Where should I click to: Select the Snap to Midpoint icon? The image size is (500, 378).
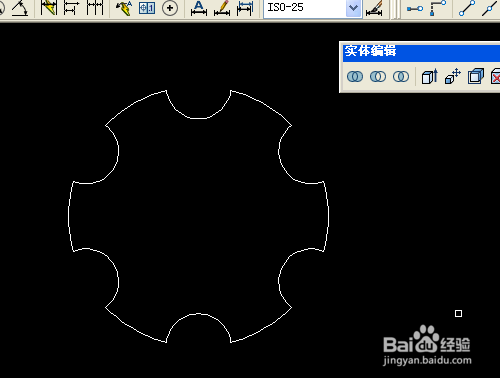pyautogui.click(x=490, y=8)
